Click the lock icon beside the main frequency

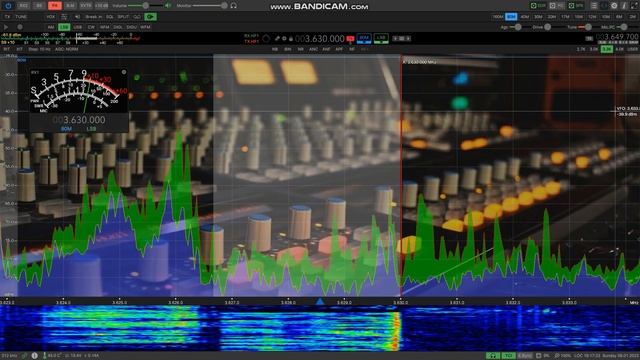point(291,39)
